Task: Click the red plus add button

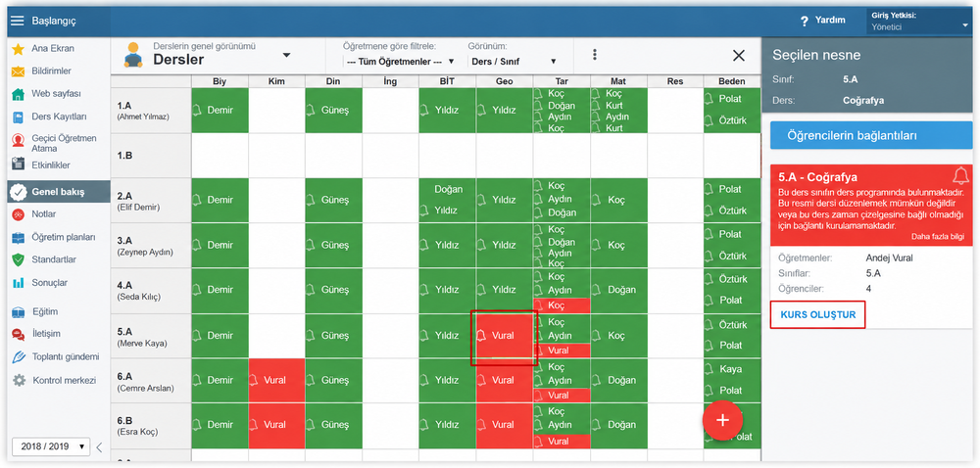Action: tap(722, 420)
